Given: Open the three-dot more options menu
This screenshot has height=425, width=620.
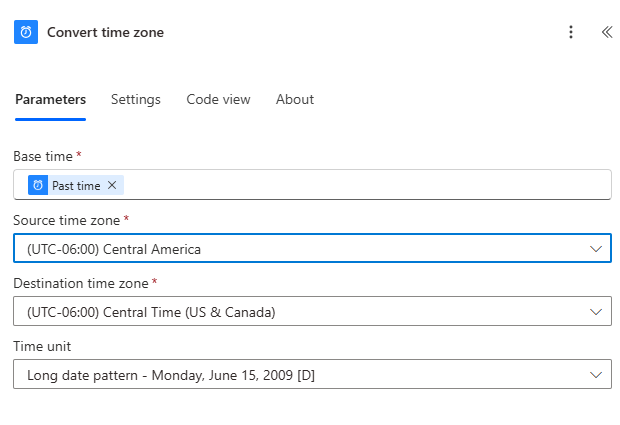Looking at the screenshot, I should [x=571, y=32].
